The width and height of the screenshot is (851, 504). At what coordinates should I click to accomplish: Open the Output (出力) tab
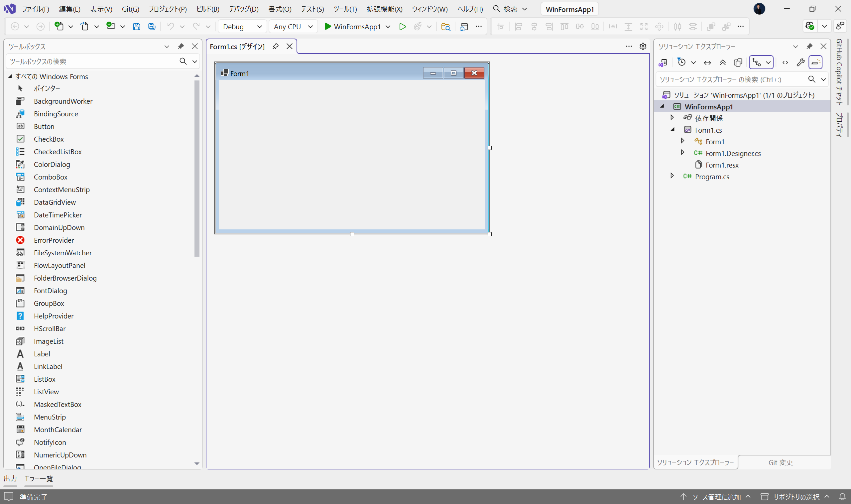10,478
